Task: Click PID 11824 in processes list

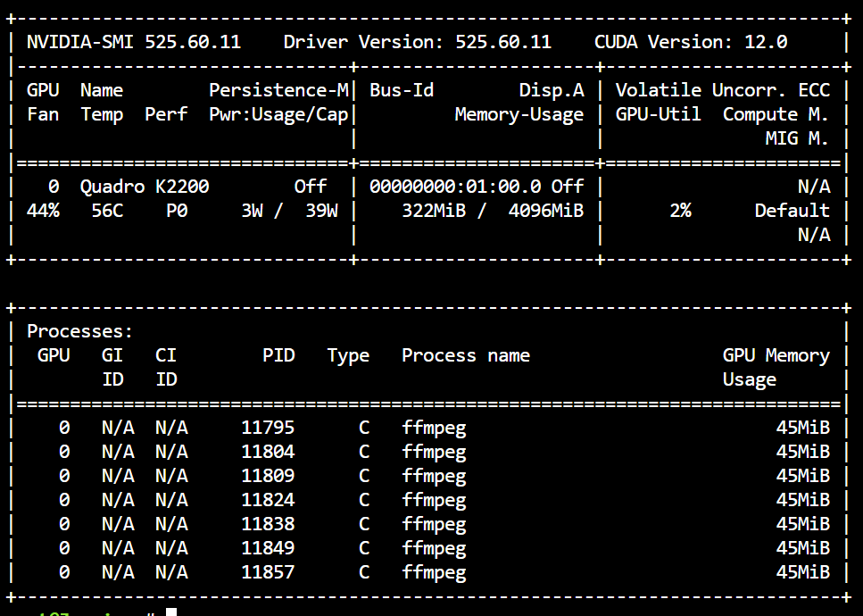Action: tap(268, 500)
